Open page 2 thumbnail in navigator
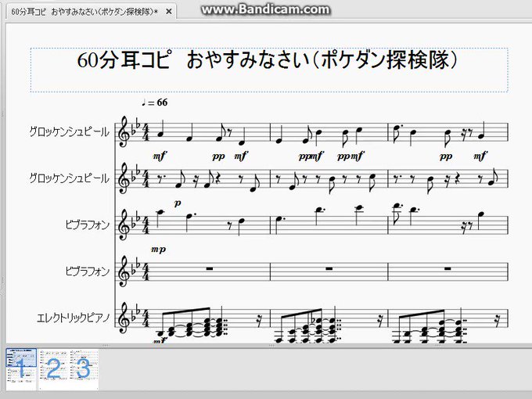The image size is (532, 399). [53, 368]
